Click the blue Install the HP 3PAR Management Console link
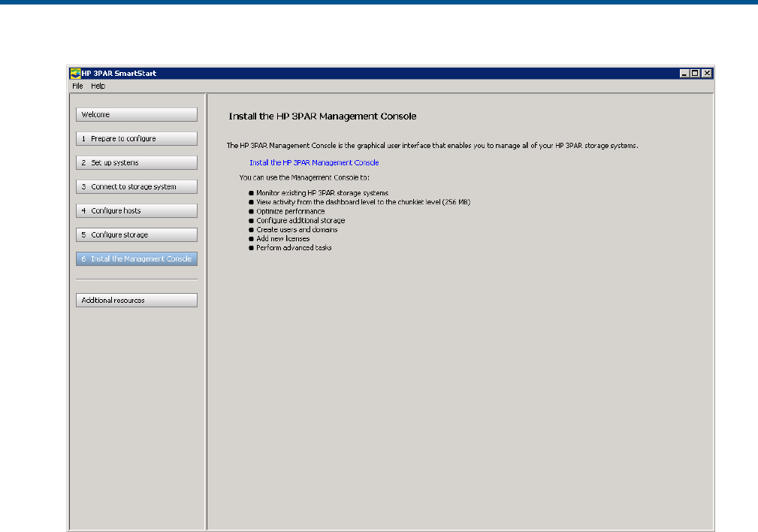The image size is (758, 532). coord(313,162)
